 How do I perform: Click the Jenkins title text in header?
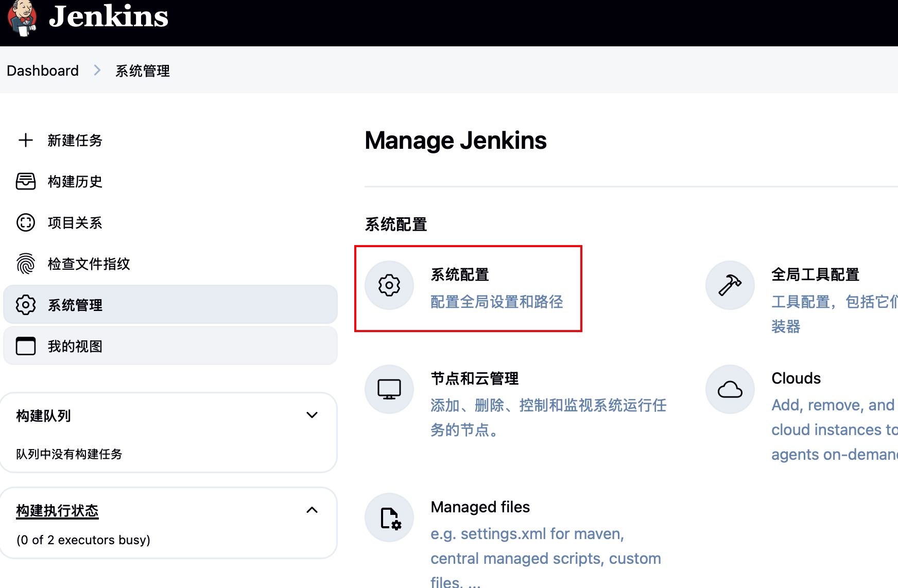[108, 17]
